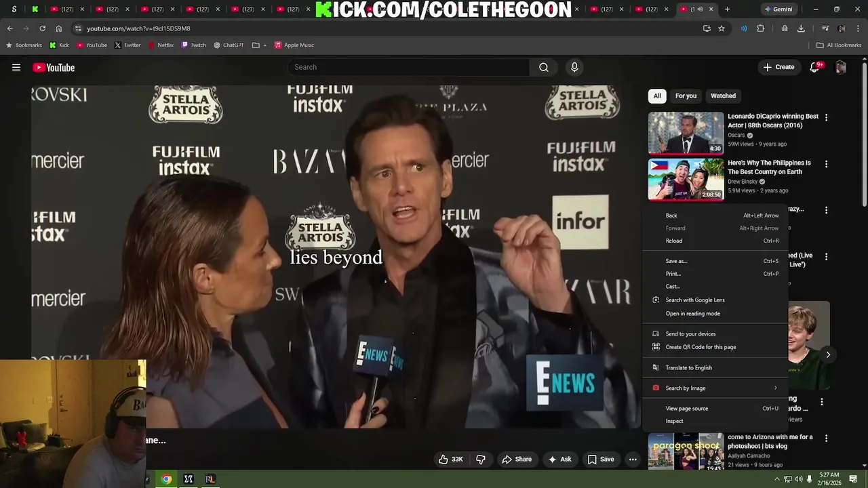Open the YouTube hamburger guide menu
Screen dimensions: 868x488
pos(16,67)
